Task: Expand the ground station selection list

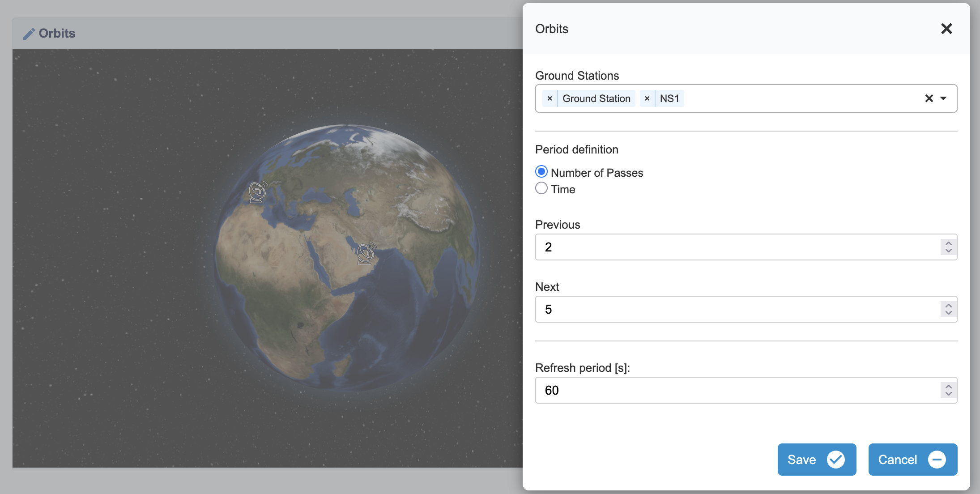Action: [x=944, y=98]
